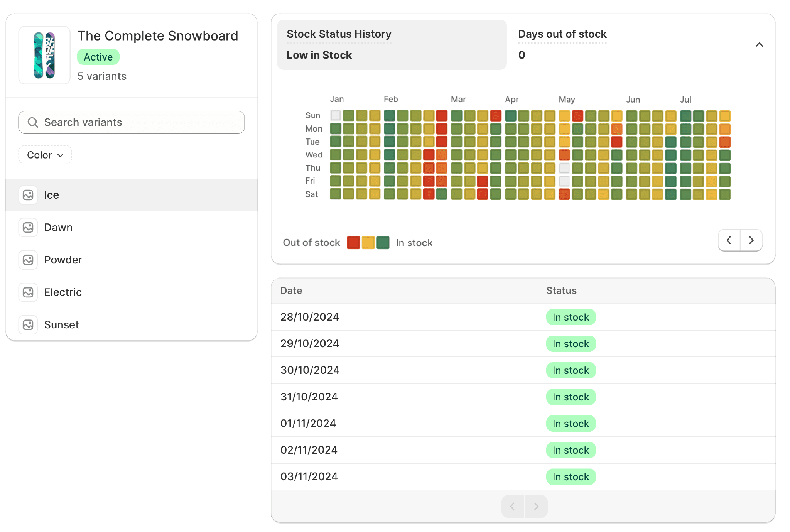Go to previous heatmap period arrow
790x532 pixels.
click(x=729, y=240)
